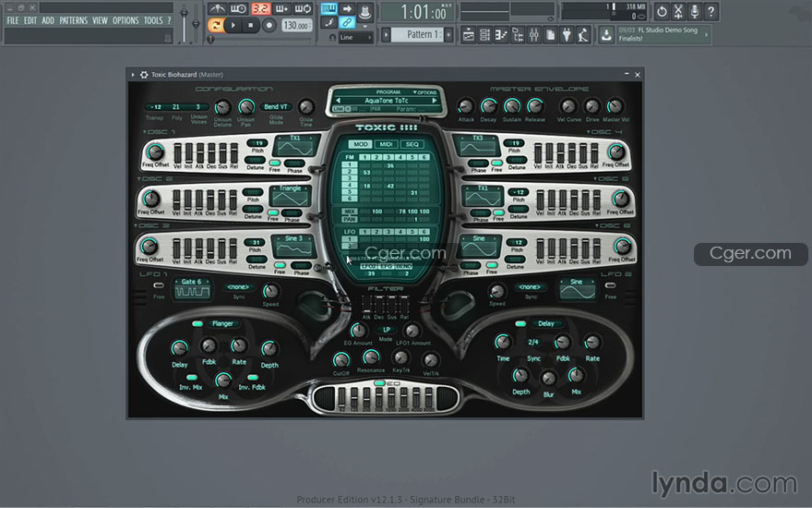The image size is (812, 508).
Task: Click the delay 2/4 Sync value
Action: [x=533, y=342]
